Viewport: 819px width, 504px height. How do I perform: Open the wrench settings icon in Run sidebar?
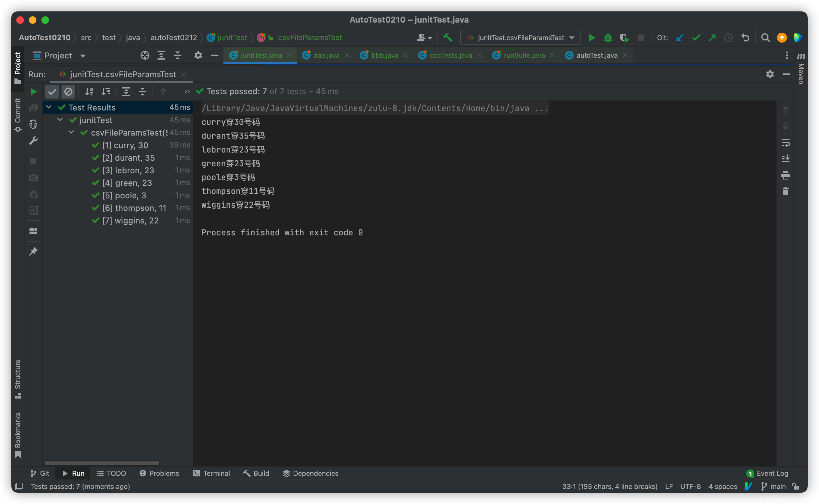click(33, 141)
